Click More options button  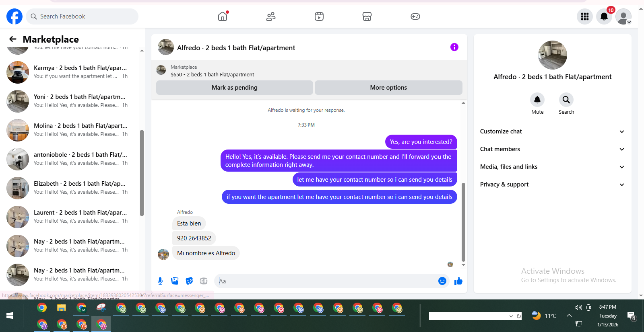click(388, 88)
